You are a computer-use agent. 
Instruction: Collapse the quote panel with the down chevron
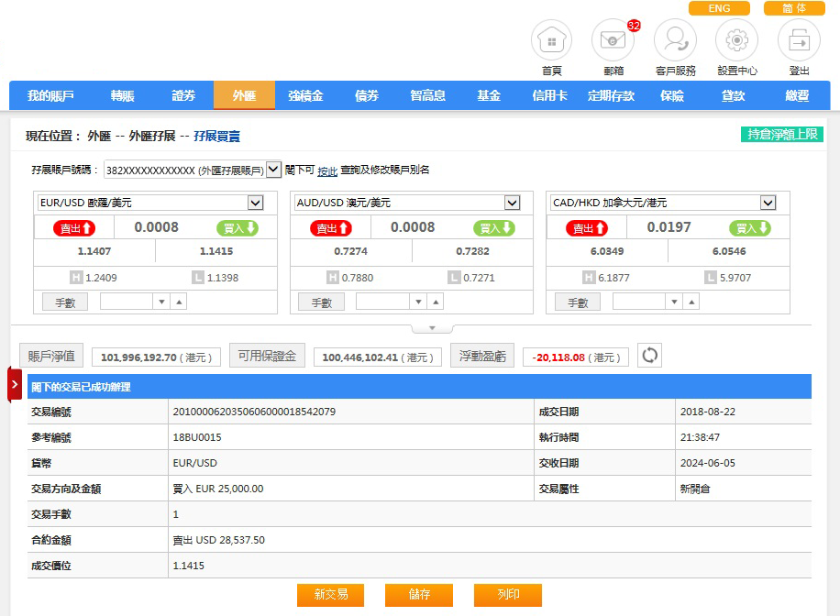[433, 328]
